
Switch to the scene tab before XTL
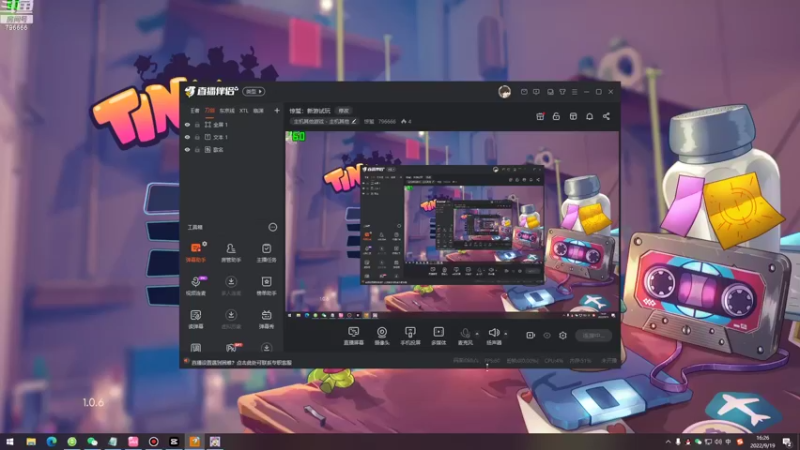(227, 111)
